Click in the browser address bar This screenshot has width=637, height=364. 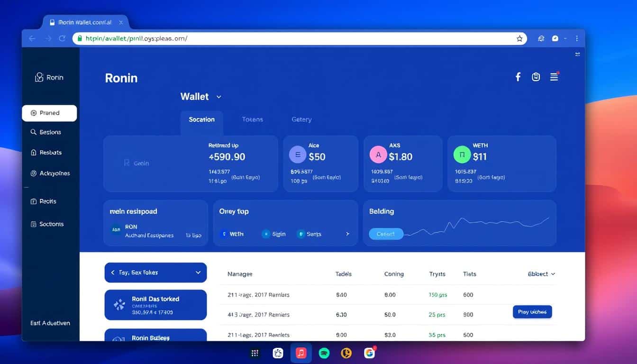coord(300,38)
